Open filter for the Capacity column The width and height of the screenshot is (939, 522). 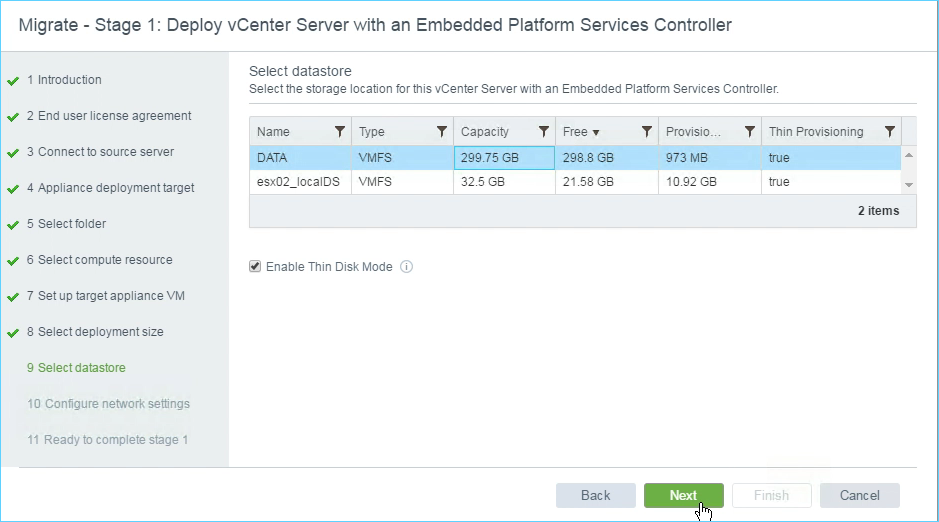point(544,131)
